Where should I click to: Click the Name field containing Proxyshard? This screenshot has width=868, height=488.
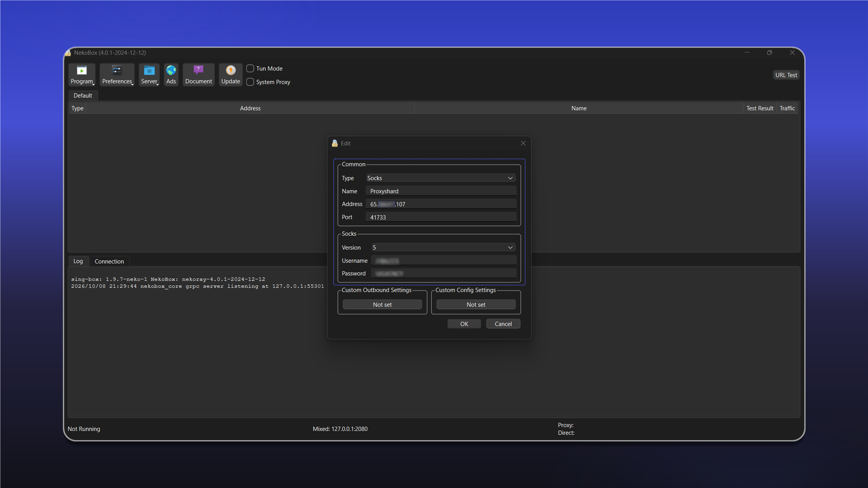pyautogui.click(x=441, y=191)
